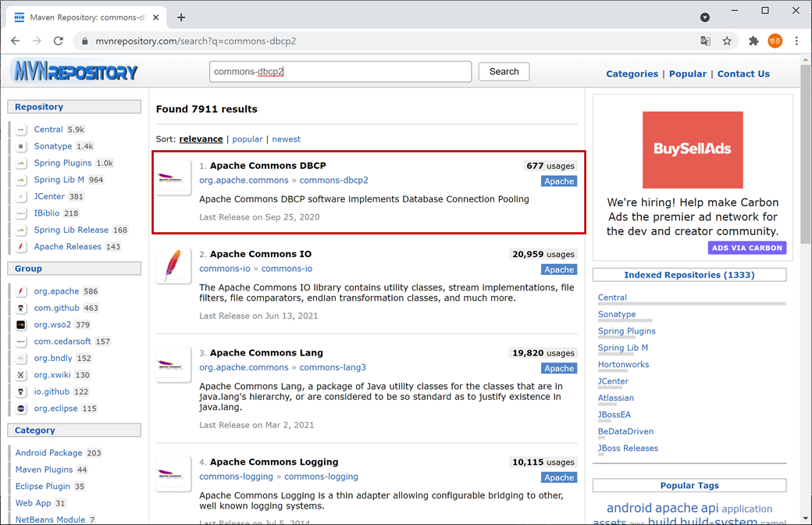Image resolution: width=812 pixels, height=525 pixels.
Task: Click the com.github group icon
Action: [21, 308]
